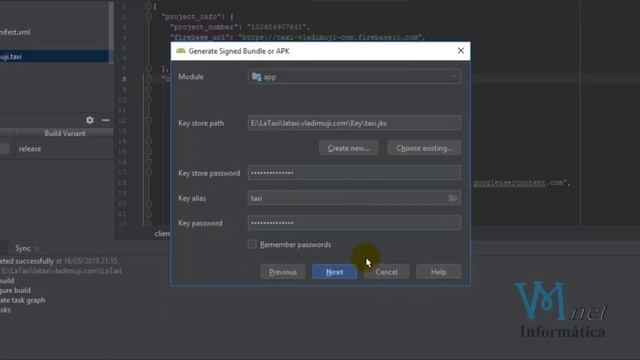This screenshot has width=640, height=360.
Task: Click the googleusercontent.com link in the editor
Action: point(509,182)
